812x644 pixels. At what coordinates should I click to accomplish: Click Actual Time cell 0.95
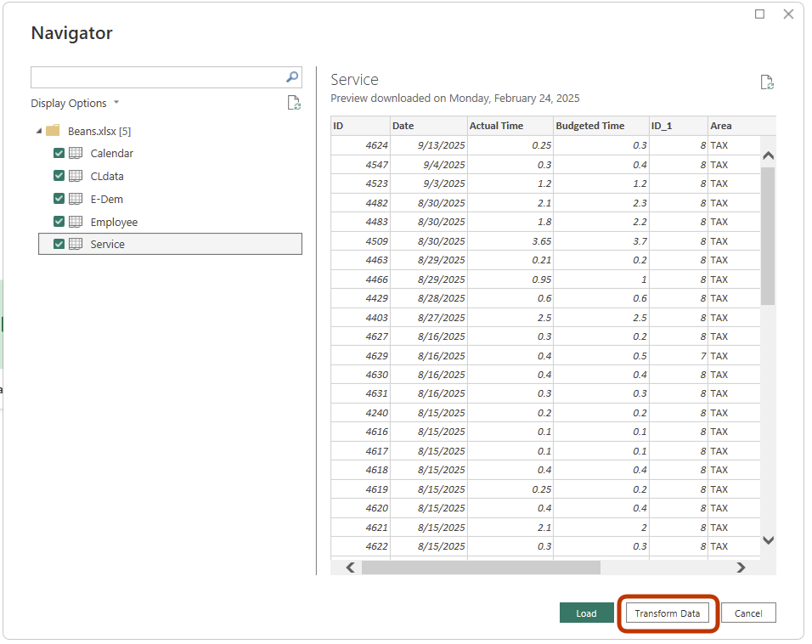(x=510, y=280)
